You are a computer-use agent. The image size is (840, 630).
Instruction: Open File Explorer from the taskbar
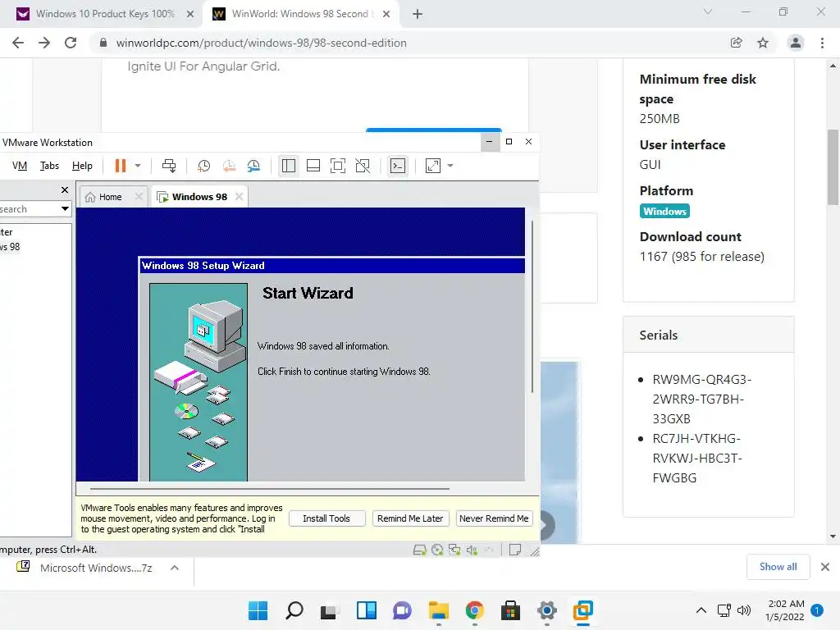point(438,610)
